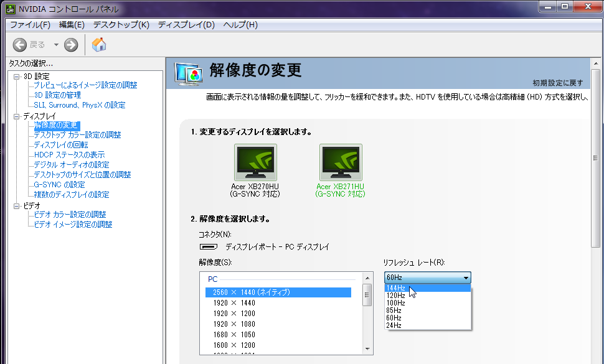Click main panel scroll up arrow
Screen dimensions: 604x364
[x=595, y=63]
